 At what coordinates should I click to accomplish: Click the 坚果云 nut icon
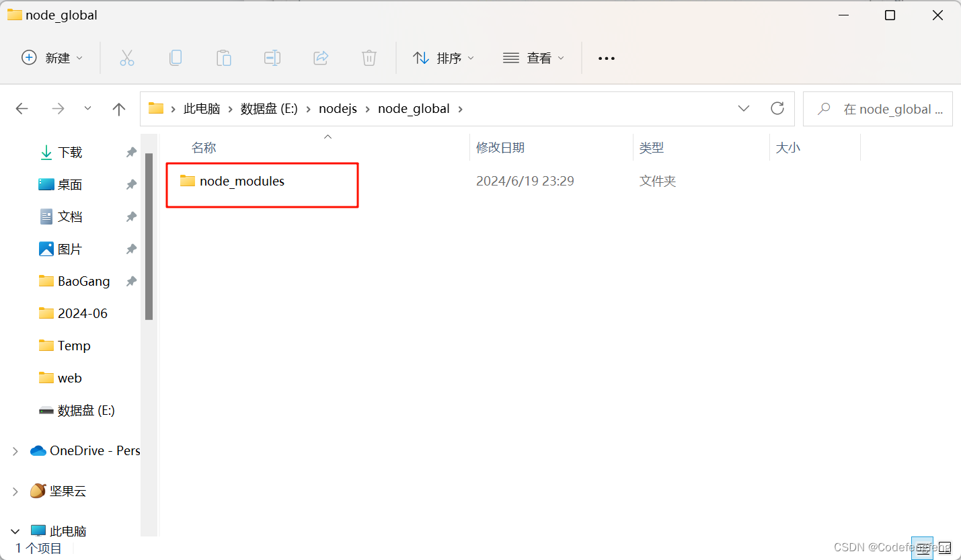(x=38, y=491)
